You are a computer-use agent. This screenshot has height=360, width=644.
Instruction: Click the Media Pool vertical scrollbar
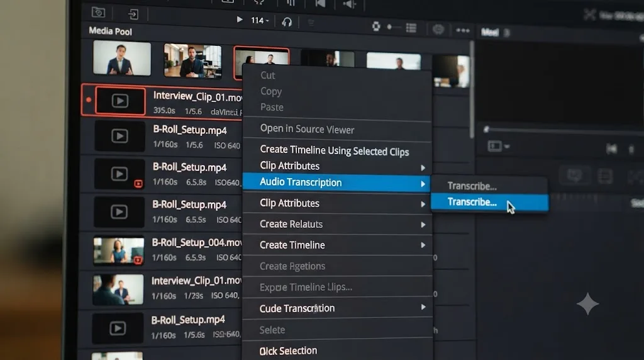point(472,89)
